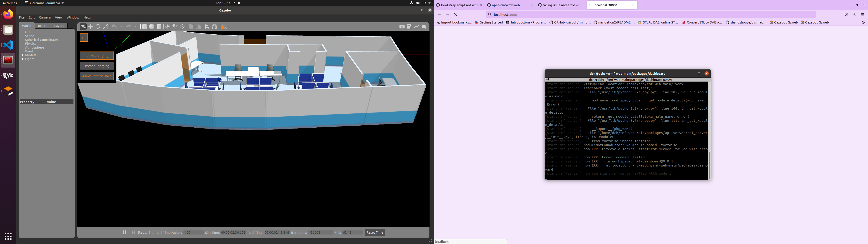Insert a cylinder shape from toolbar
868x244 pixels.
tap(159, 27)
